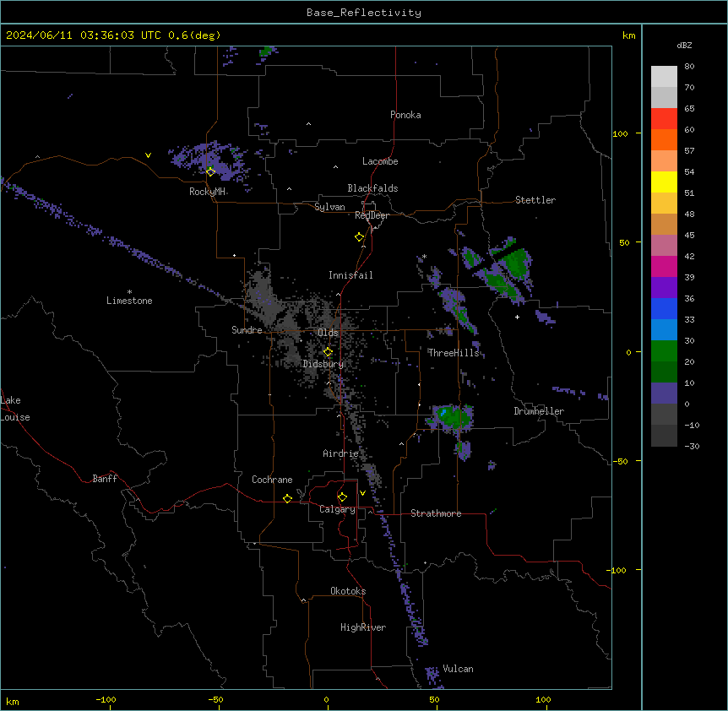Image resolution: width=728 pixels, height=711 pixels.
Task: Select the orange 57-60 dBZ legend swatch
Action: pyautogui.click(x=664, y=140)
